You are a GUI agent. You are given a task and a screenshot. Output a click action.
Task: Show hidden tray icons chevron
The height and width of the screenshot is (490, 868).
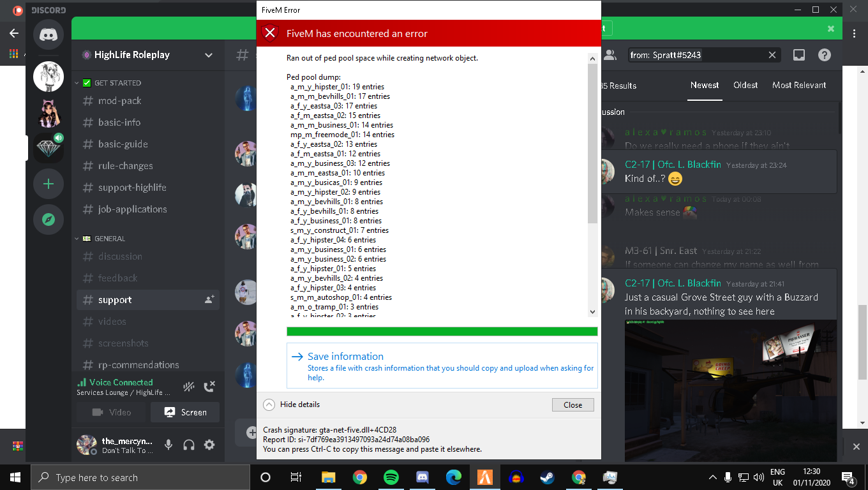[712, 477]
